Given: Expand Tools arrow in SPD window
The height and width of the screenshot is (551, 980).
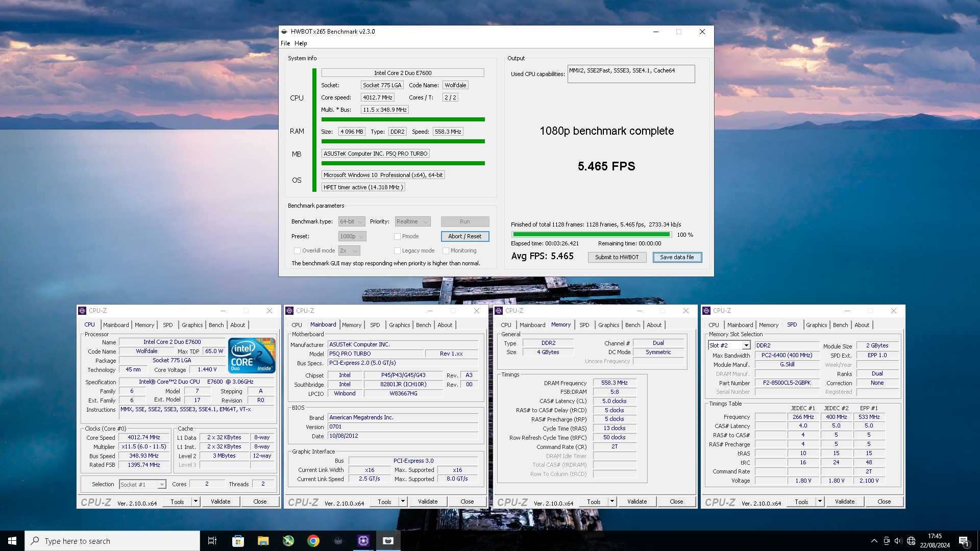Looking at the screenshot, I should pyautogui.click(x=820, y=502).
